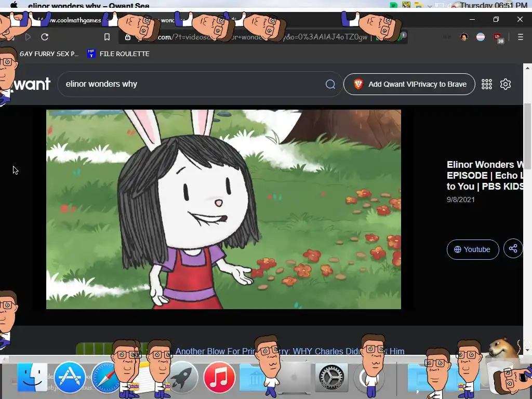The image size is (532, 399).
Task: Open 'Another Blow For Prince' video link
Action: (289, 351)
